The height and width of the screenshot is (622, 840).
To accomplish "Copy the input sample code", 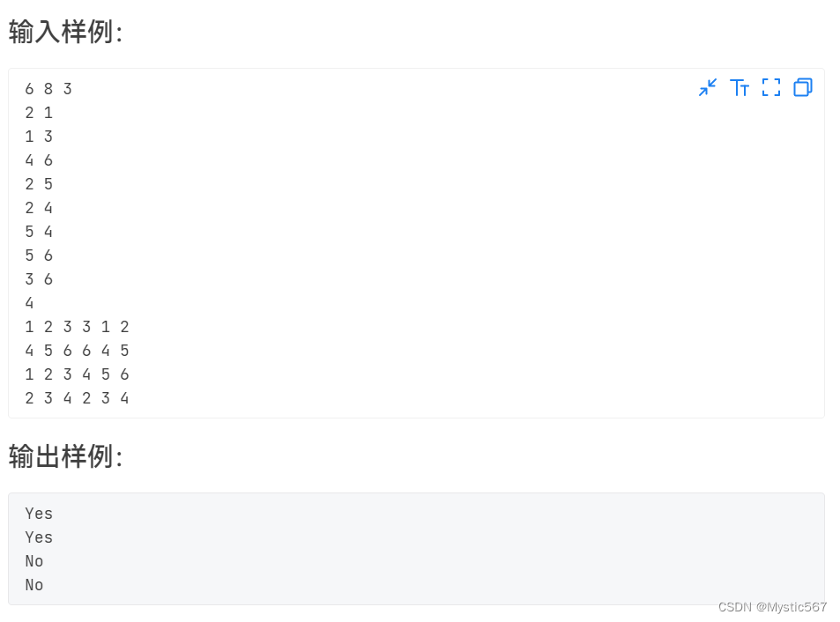I will coord(802,87).
